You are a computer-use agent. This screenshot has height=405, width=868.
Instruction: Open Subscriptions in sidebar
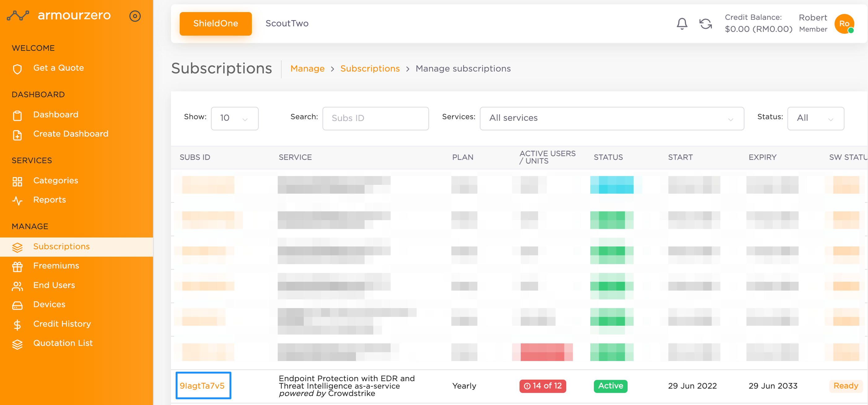coord(61,246)
